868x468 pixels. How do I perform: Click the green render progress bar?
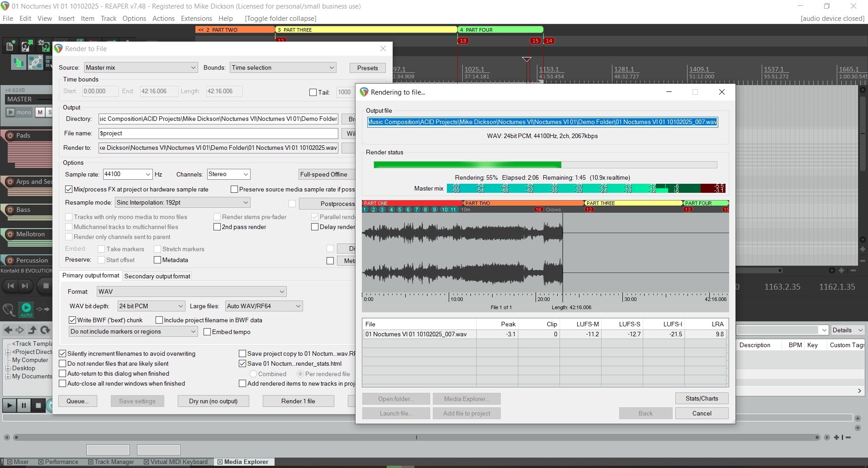(467, 165)
